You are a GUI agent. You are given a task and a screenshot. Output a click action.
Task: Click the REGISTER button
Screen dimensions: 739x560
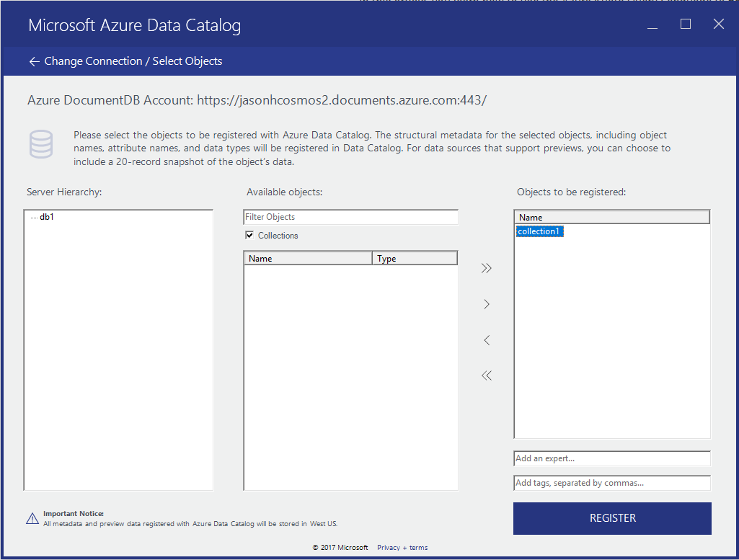[612, 518]
